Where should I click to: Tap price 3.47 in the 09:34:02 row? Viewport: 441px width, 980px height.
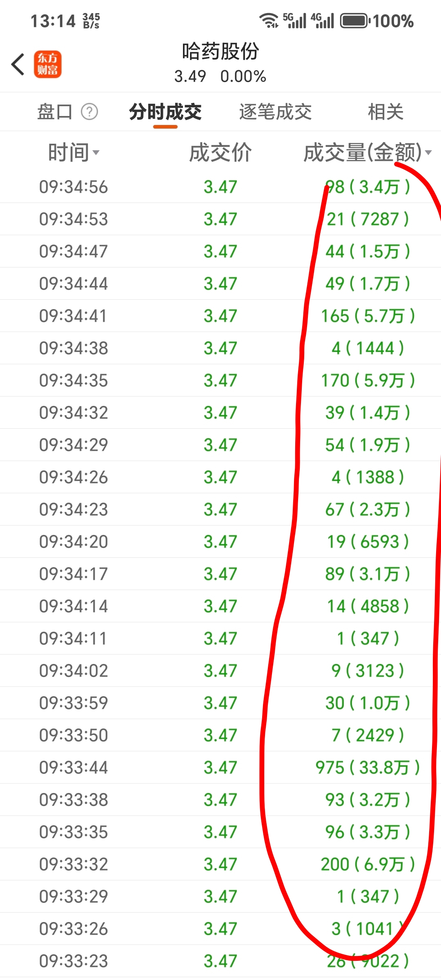220,671
